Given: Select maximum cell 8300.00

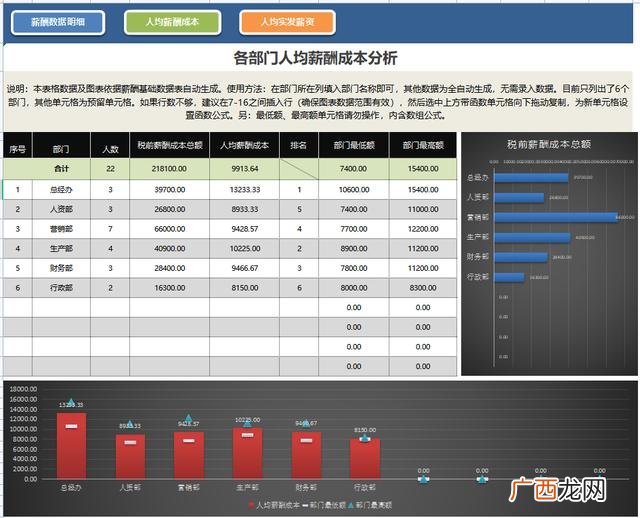Looking at the screenshot, I should tap(423, 288).
